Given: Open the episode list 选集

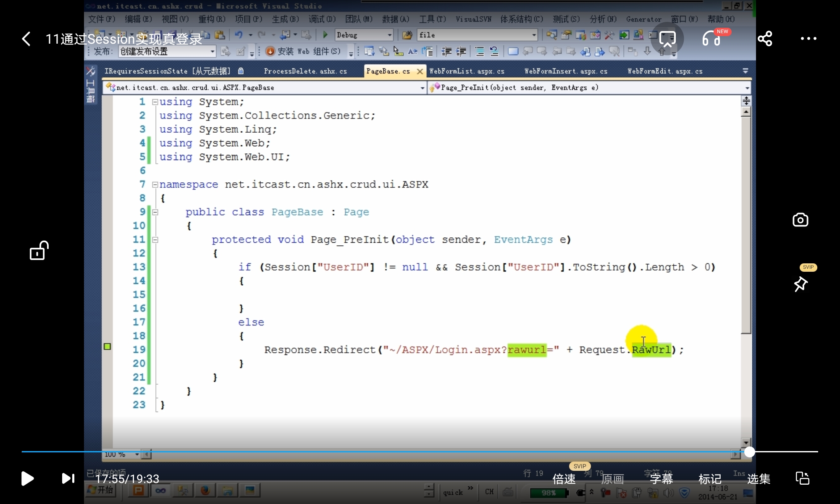Looking at the screenshot, I should click(759, 479).
